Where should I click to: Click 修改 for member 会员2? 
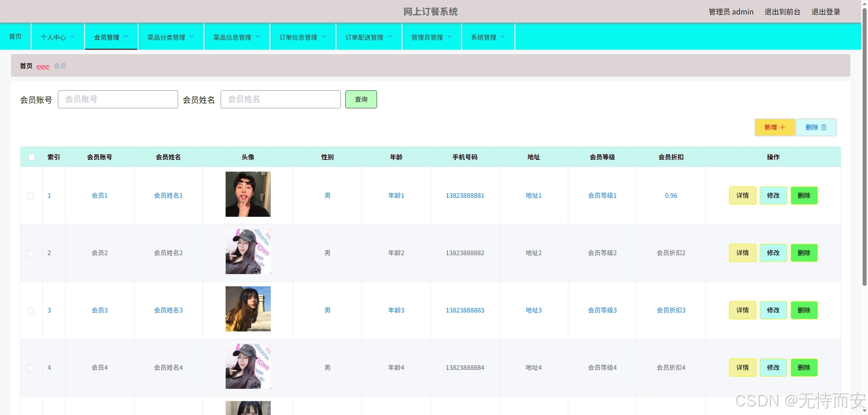pos(774,253)
